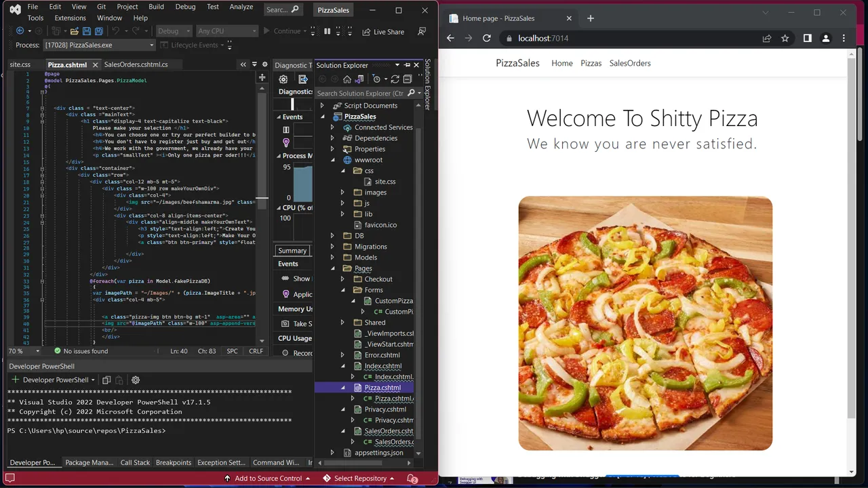This screenshot has height=488, width=868.
Task: Open the Any CPU platform dropdown
Action: [226, 31]
